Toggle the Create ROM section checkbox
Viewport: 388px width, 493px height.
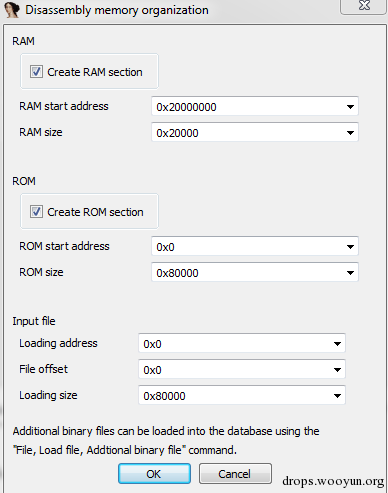(x=36, y=212)
